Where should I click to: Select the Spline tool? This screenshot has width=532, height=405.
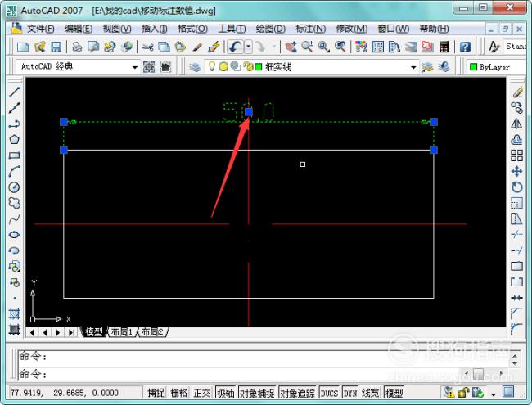14,218
